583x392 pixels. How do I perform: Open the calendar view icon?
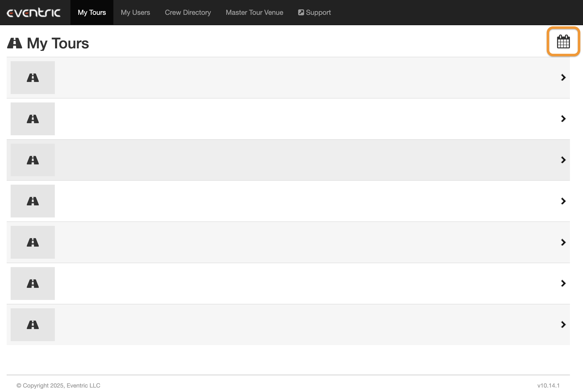click(563, 41)
